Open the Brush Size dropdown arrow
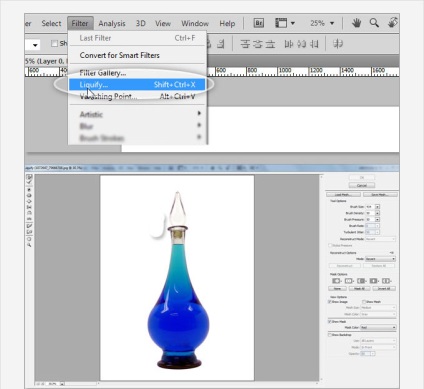Screen dimensions: 424x389 (x=378, y=207)
